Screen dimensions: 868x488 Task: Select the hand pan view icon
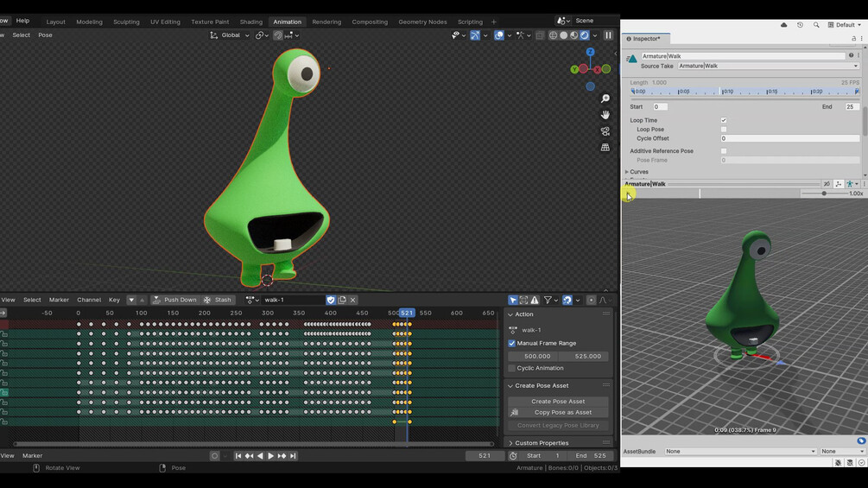point(605,115)
